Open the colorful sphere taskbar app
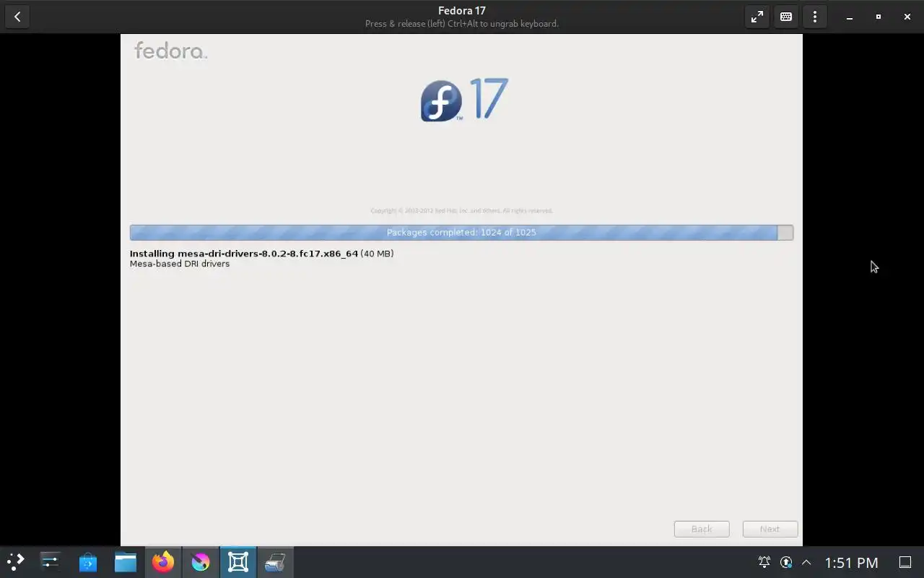Viewport: 924px width, 578px height. click(201, 562)
